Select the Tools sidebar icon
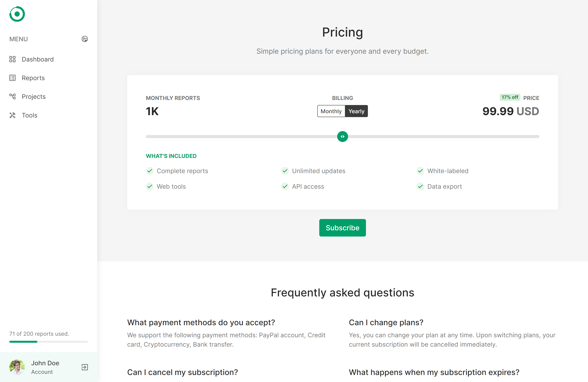The image size is (588, 382). pyautogui.click(x=13, y=115)
